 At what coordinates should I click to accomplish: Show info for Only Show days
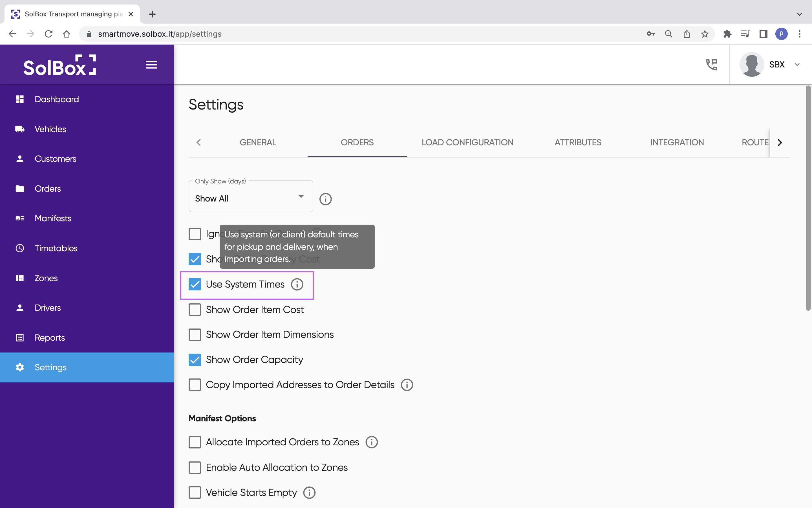pyautogui.click(x=325, y=199)
